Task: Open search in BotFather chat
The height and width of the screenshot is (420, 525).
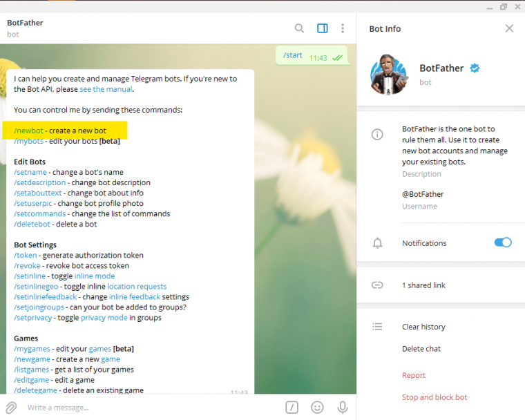Action: tap(299, 28)
